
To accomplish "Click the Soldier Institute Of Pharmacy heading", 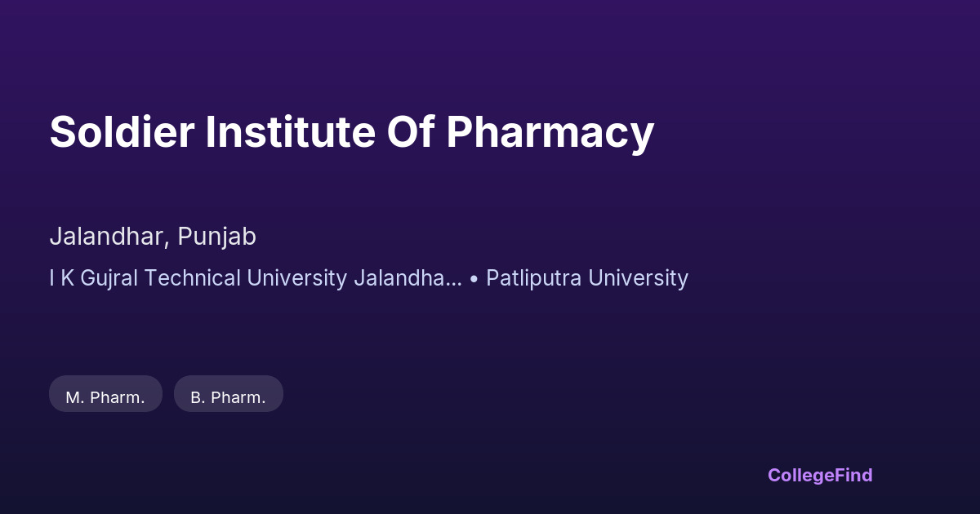I will [x=351, y=132].
